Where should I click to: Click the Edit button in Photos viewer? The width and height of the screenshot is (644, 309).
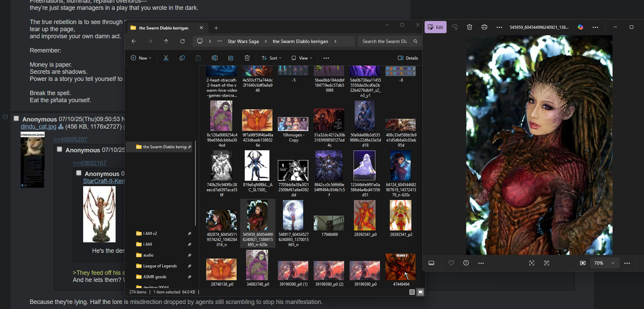435,27
